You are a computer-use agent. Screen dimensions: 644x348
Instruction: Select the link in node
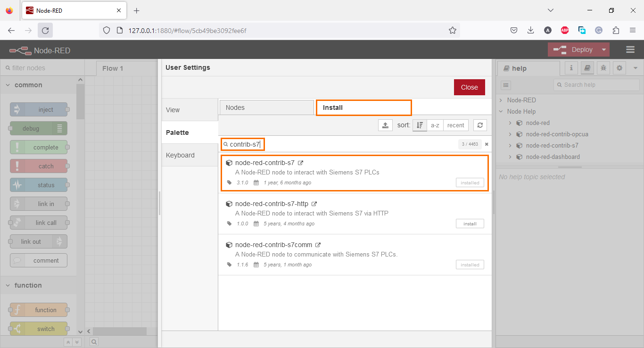[x=39, y=204]
